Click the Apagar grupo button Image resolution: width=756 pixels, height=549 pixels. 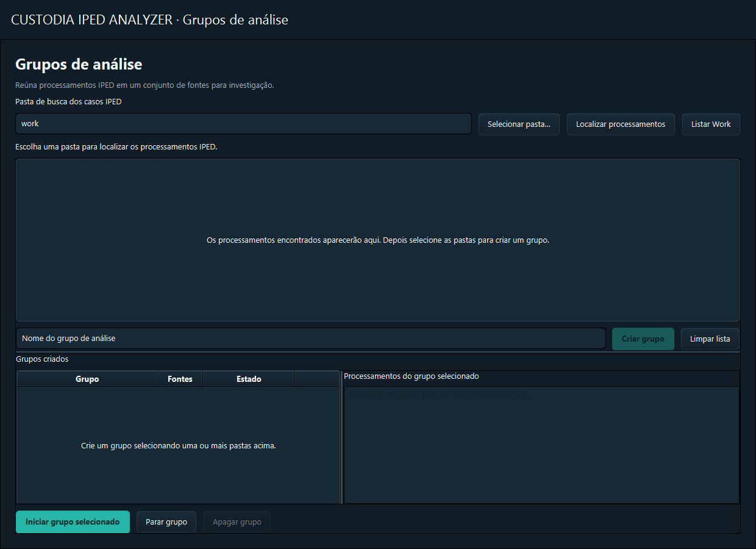point(237,522)
